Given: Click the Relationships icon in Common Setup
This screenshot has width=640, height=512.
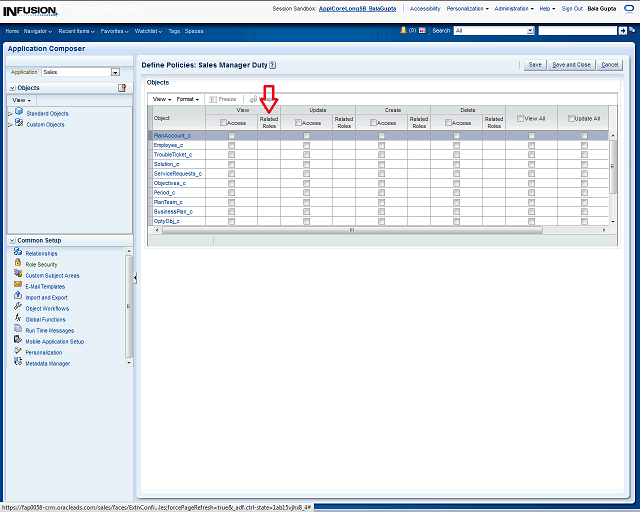Looking at the screenshot, I should click(x=18, y=253).
